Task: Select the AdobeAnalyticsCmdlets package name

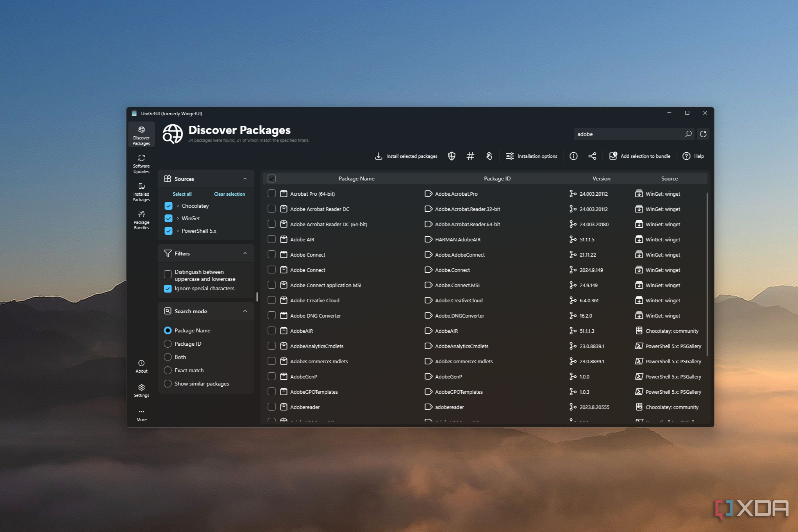Action: pos(317,346)
